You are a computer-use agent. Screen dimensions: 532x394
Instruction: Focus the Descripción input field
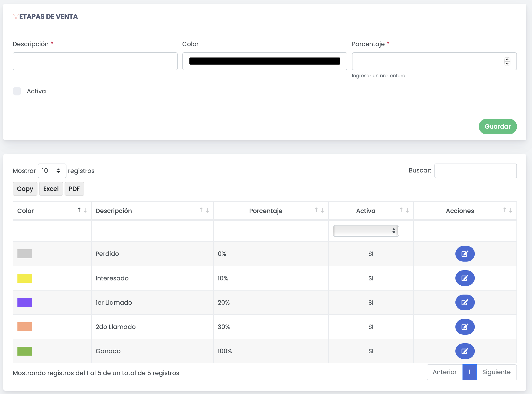click(x=95, y=61)
